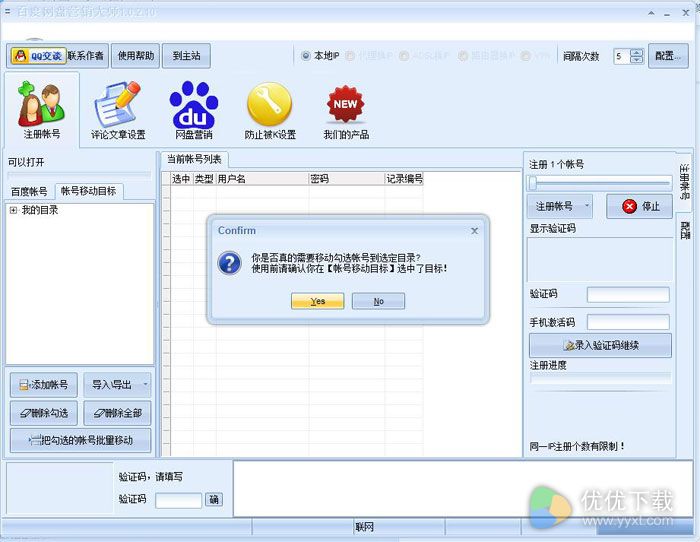Image resolution: width=700 pixels, height=542 pixels.
Task: Go to 到主站
Action: pos(186,56)
